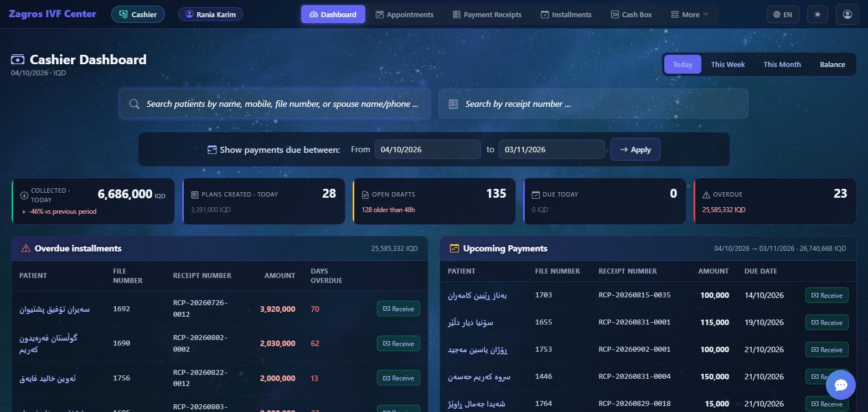Viewport: 868px width, 412px height.
Task: Click the magnifier icon in patient search
Action: tap(134, 104)
